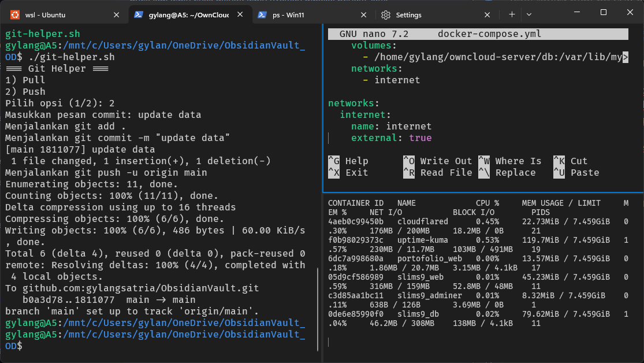The image size is (644, 363).
Task: Click the gear icon on the Settings tab
Action: pos(386,14)
